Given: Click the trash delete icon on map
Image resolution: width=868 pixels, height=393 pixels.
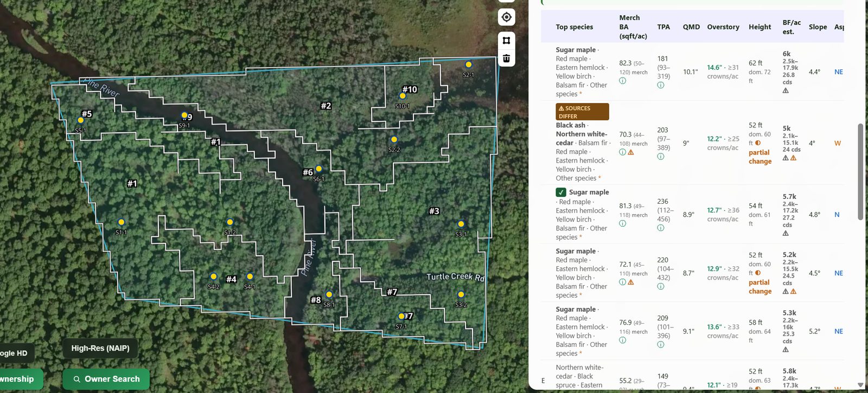Looking at the screenshot, I should 506,58.
